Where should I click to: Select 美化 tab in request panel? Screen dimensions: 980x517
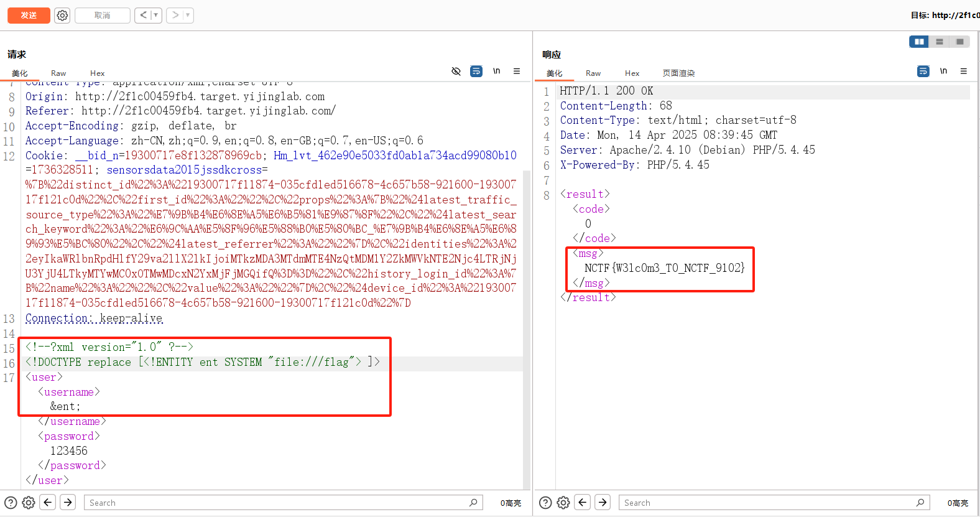pos(20,73)
